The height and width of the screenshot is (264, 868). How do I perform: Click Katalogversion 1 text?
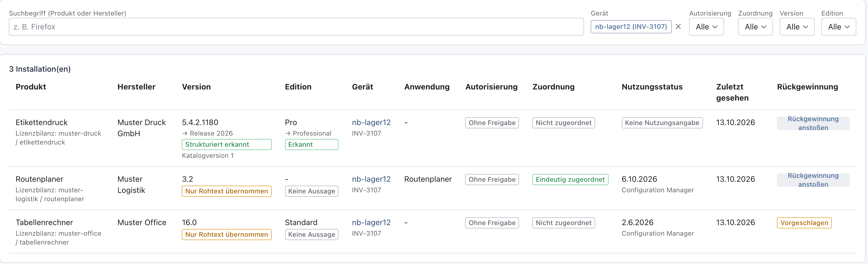208,155
